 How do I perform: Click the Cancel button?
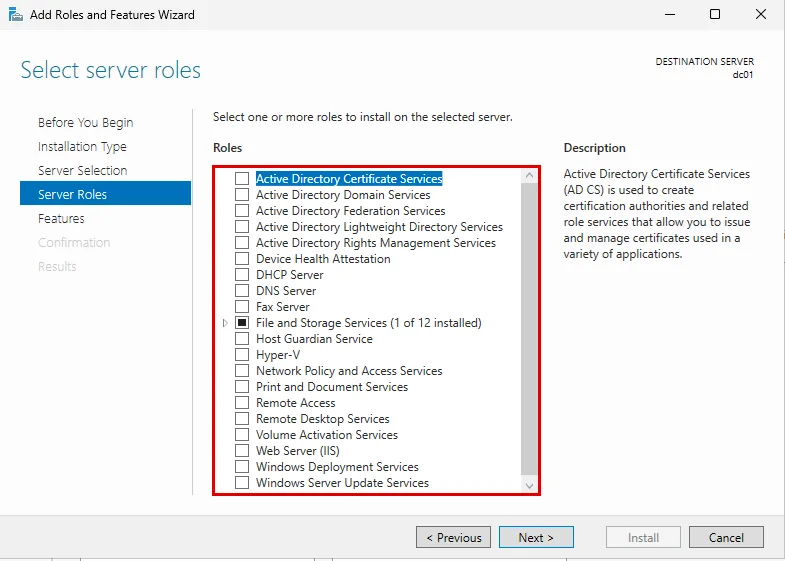point(726,537)
